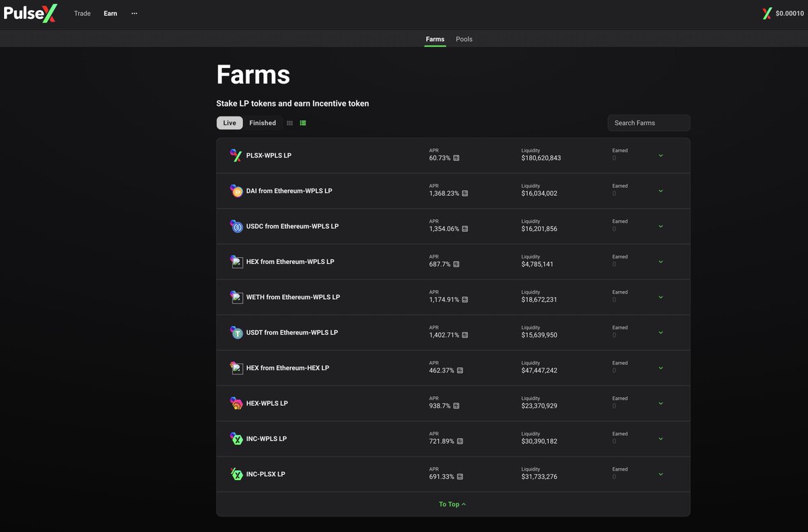808x532 pixels.
Task: Click the HEX from Ethereum-WPLS token icon
Action: point(236,261)
